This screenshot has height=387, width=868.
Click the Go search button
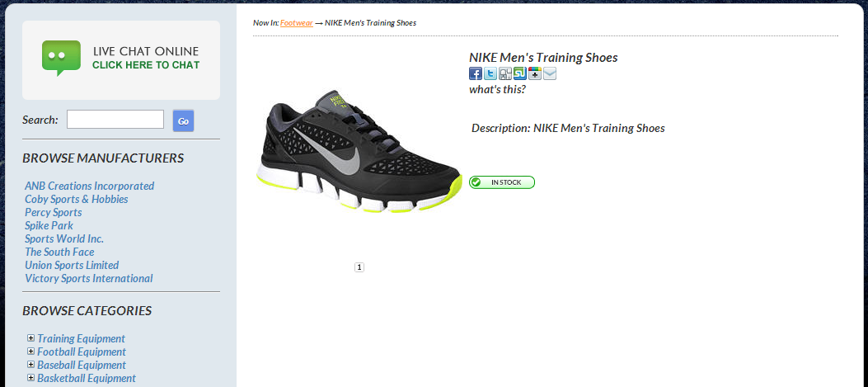click(x=183, y=120)
